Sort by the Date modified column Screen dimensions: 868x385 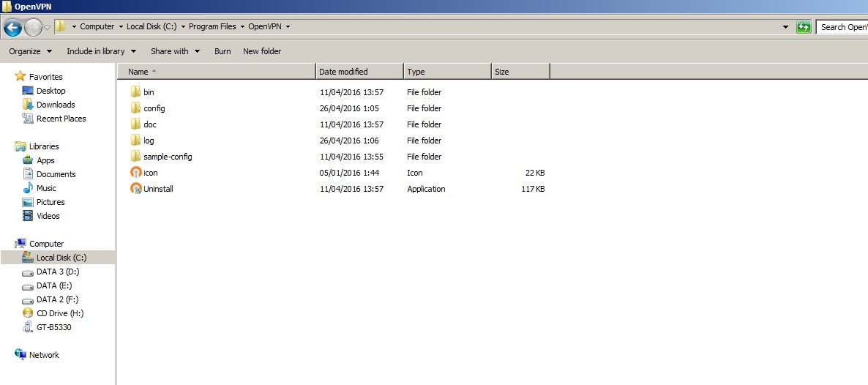click(x=360, y=72)
